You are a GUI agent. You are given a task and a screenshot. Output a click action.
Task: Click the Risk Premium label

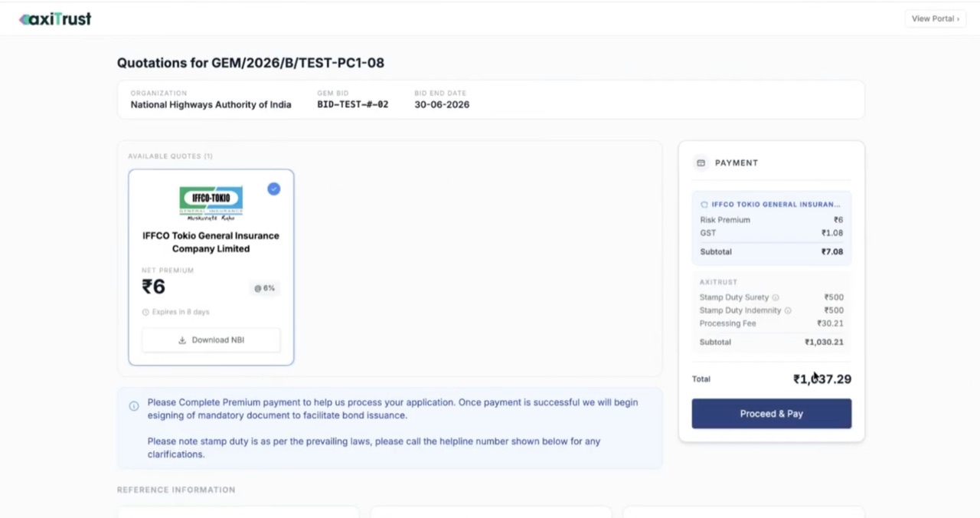point(725,220)
